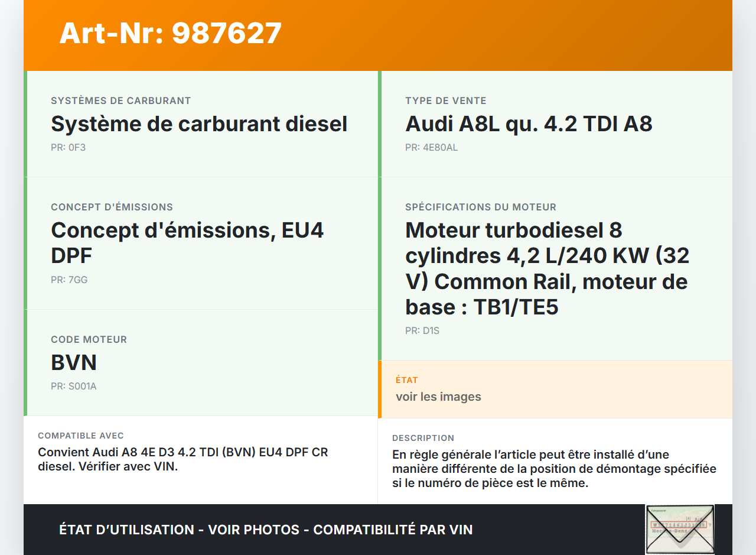This screenshot has width=756, height=555.
Task: Click the DESCRIPTION section label
Action: coord(423,438)
